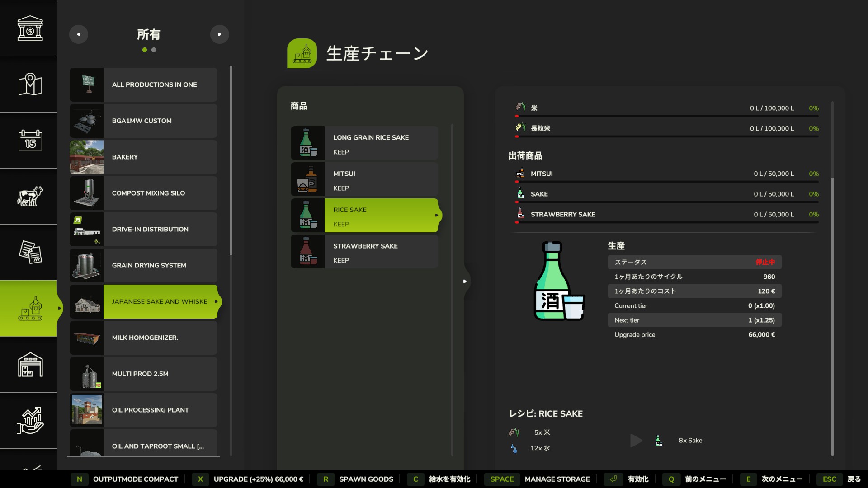Click Manage Storage in bottom bar
868x488 pixels.
click(x=557, y=479)
